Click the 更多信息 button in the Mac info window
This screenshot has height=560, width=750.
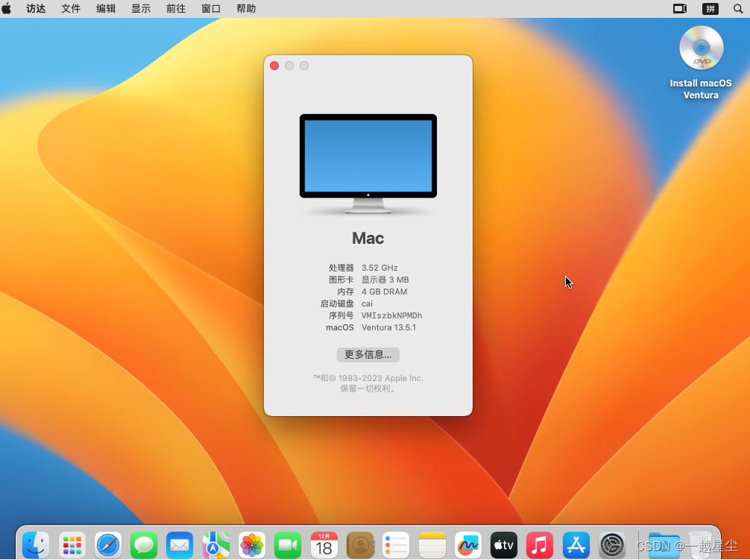368,354
